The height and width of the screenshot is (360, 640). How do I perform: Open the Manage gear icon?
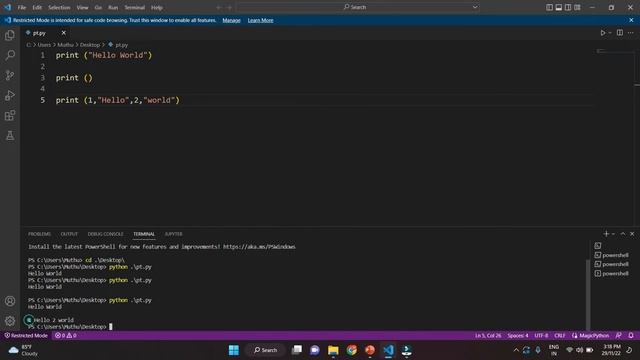[x=10, y=321]
